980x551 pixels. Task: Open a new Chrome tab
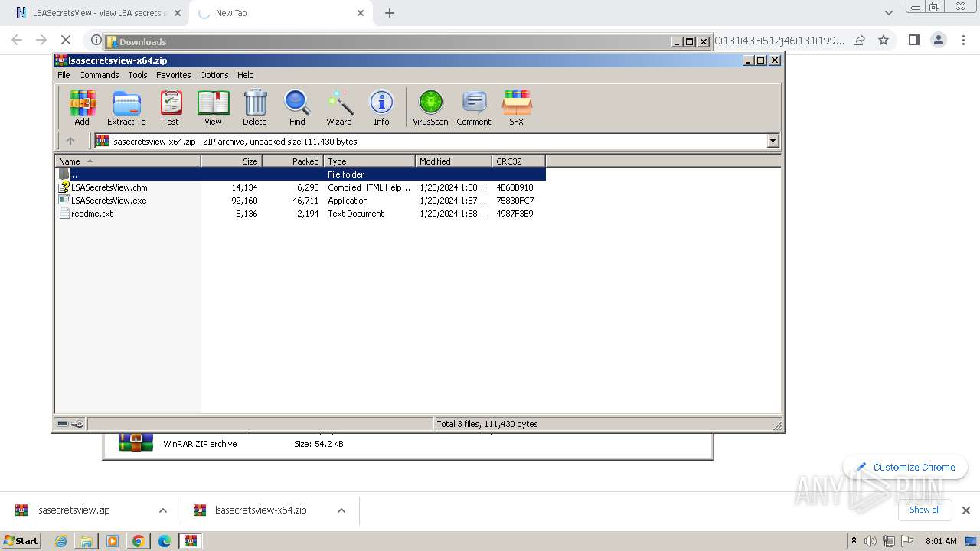pos(390,13)
